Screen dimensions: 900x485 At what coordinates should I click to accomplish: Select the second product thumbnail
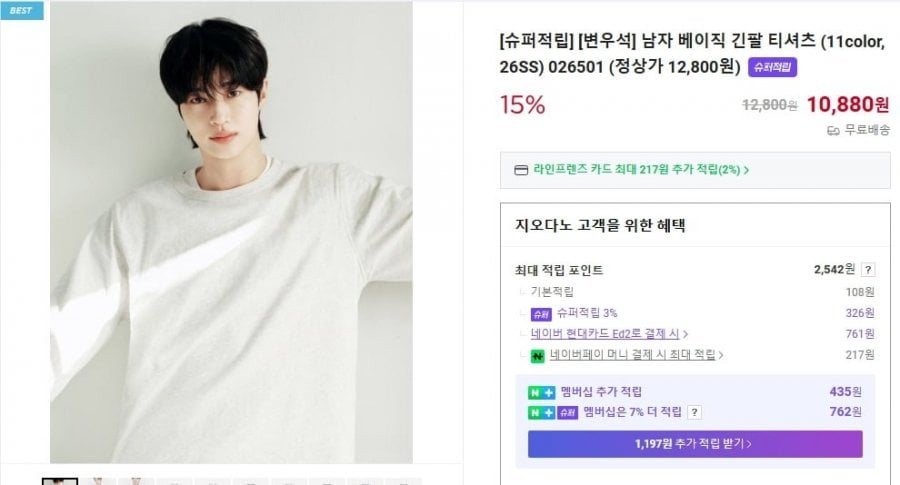click(x=98, y=481)
